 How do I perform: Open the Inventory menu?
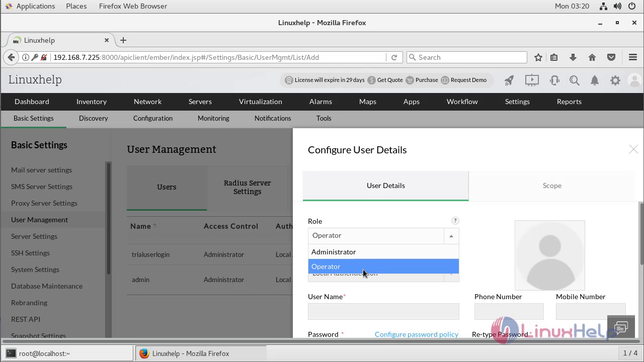[92, 102]
